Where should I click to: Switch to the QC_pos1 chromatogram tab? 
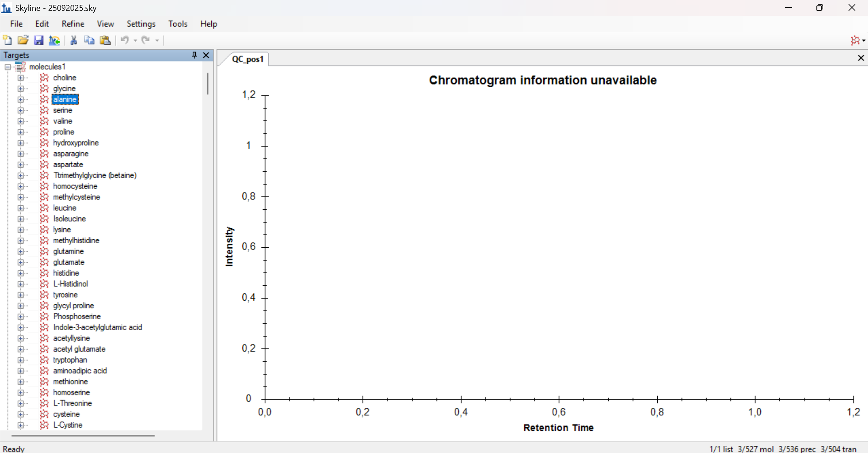(x=247, y=59)
